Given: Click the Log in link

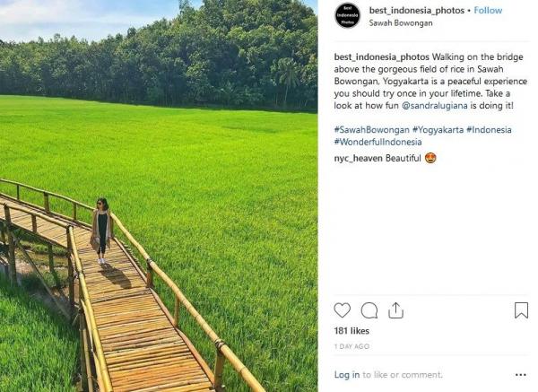Looking at the screenshot, I should pos(347,375).
